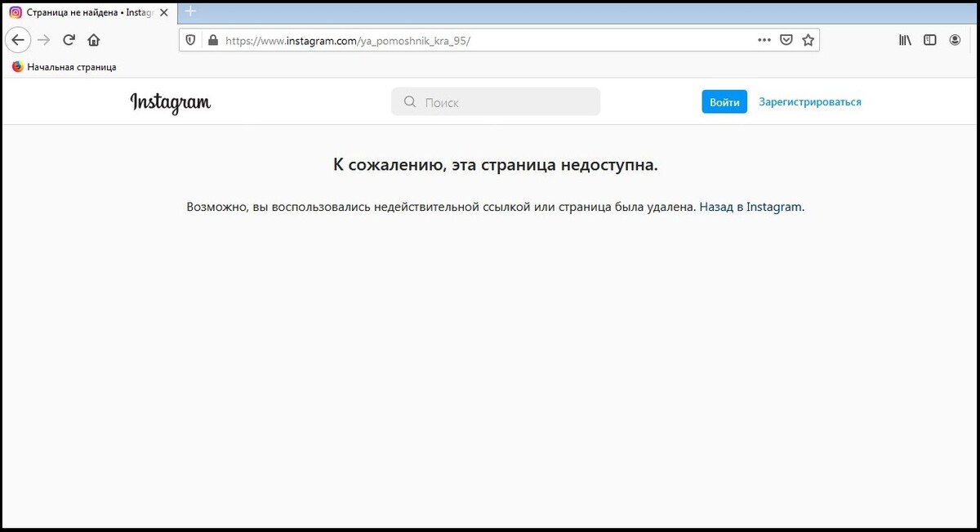Screen dimensions: 980x532
Task: Open a new browser tab
Action: 190,11
